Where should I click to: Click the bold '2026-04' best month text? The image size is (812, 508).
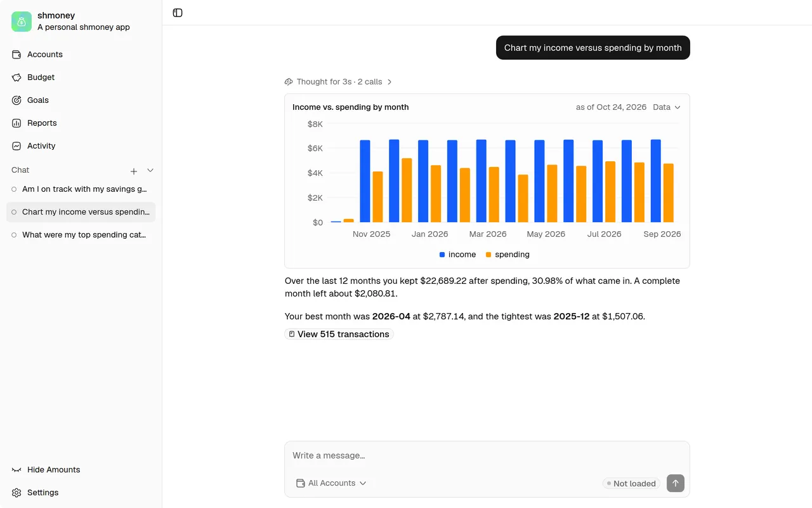[391, 316]
